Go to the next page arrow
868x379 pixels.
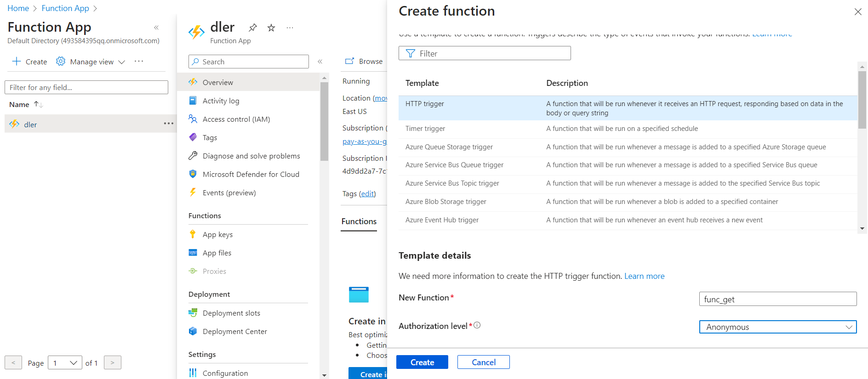[113, 363]
